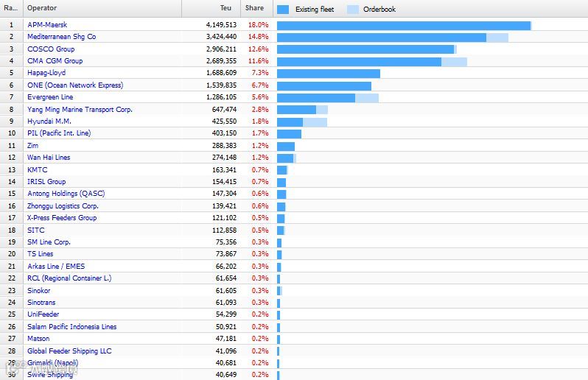Screen dimensions: 588x380
Task: Select the 2.8% share value
Action: pos(260,110)
